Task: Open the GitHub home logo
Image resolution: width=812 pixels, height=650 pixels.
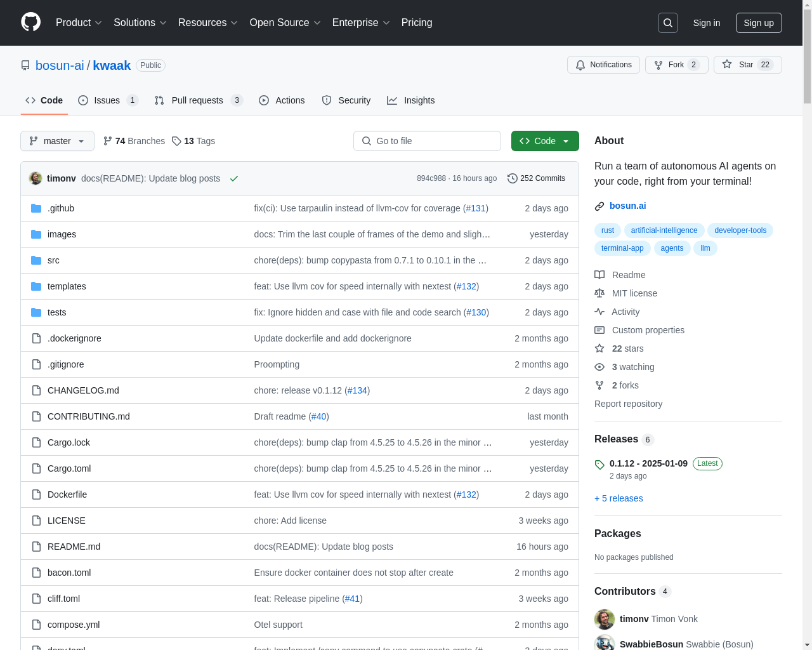Action: point(30,22)
